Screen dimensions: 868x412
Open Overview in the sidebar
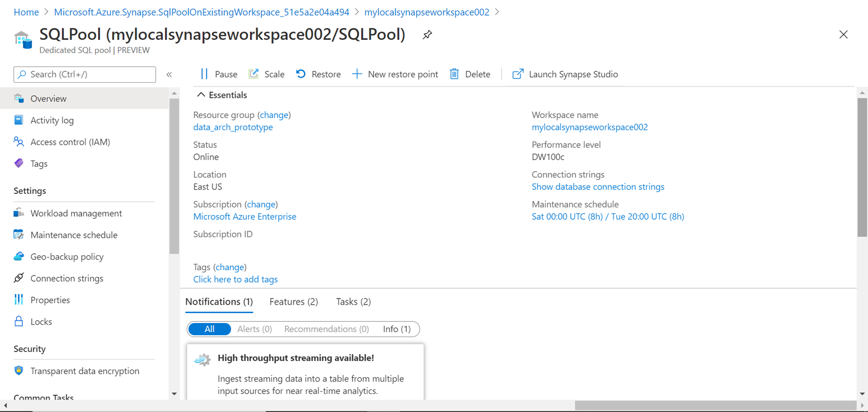[x=85, y=98]
